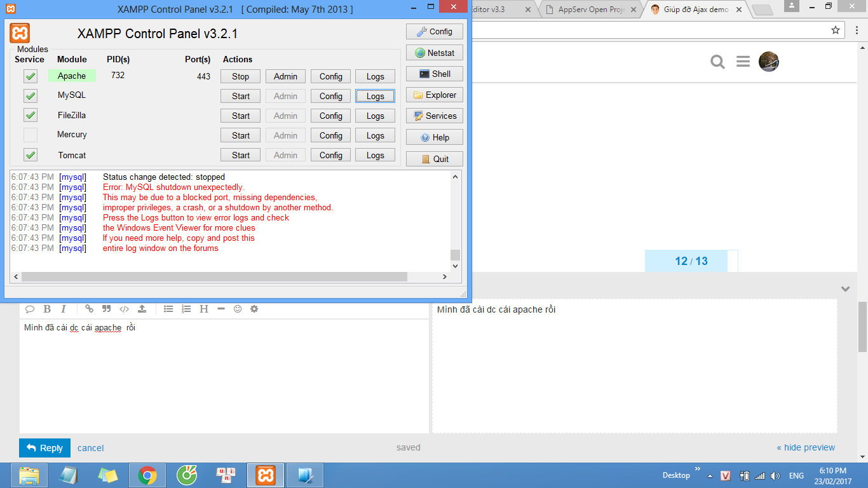868x488 pixels.
Task: Insert bulleted list in editor
Action: pyautogui.click(x=168, y=309)
